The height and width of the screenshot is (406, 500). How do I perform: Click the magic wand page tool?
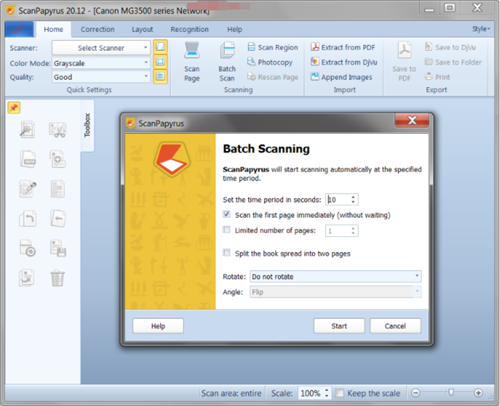tap(27, 129)
